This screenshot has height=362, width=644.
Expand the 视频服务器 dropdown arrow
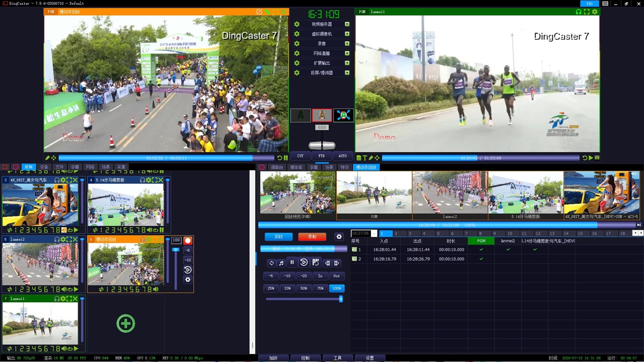(x=347, y=24)
